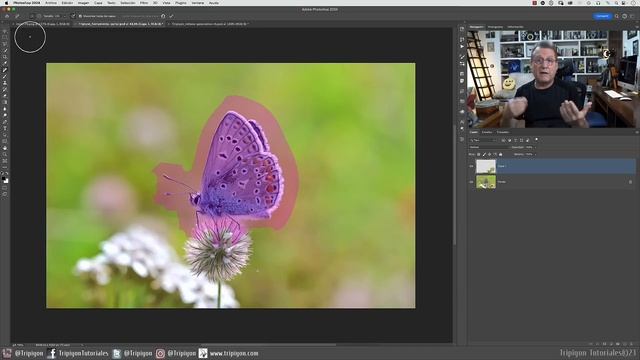
Task: Toggle prevent artboard auto-nesting lock
Action: click(x=495, y=154)
